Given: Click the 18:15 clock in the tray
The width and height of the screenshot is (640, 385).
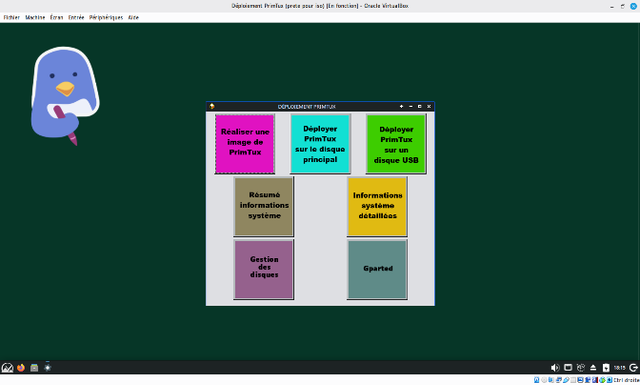Looking at the screenshot, I should click(619, 367).
